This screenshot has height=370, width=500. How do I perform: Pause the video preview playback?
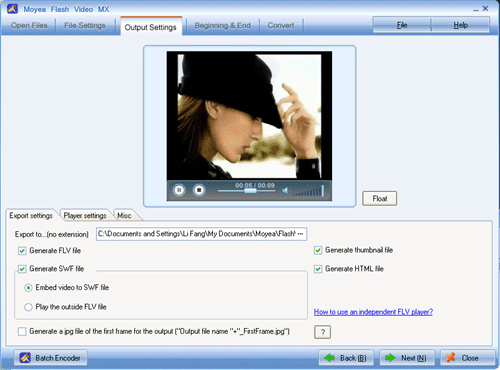[x=179, y=190]
